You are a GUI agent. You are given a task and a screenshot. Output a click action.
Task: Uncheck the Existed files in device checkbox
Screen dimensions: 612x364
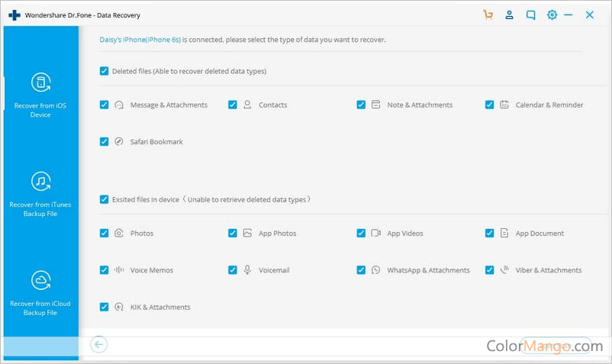104,199
